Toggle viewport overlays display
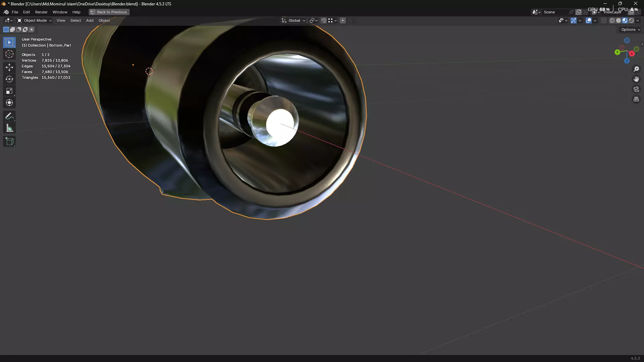The image size is (644, 362). pyautogui.click(x=589, y=20)
